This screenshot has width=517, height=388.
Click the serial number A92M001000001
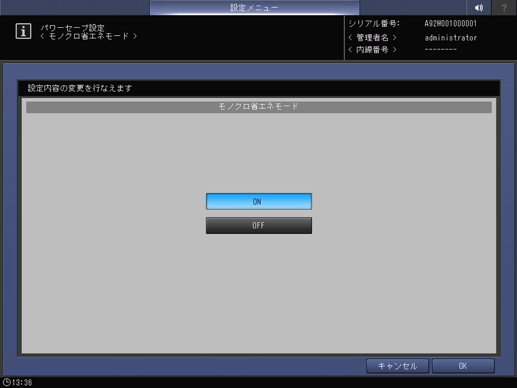pyautogui.click(x=450, y=24)
